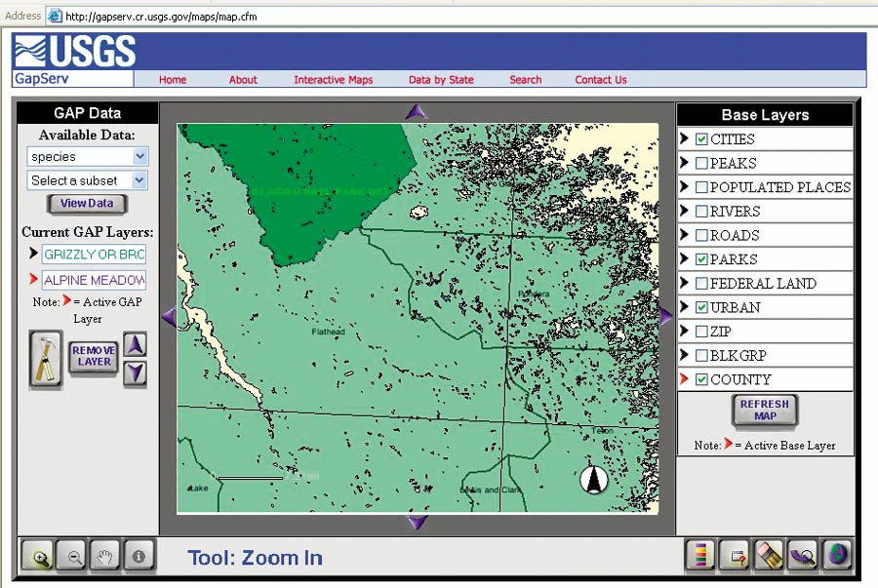This screenshot has height=588, width=878.
Task: Set BLKGRP as active base layer arrow
Action: coord(684,355)
